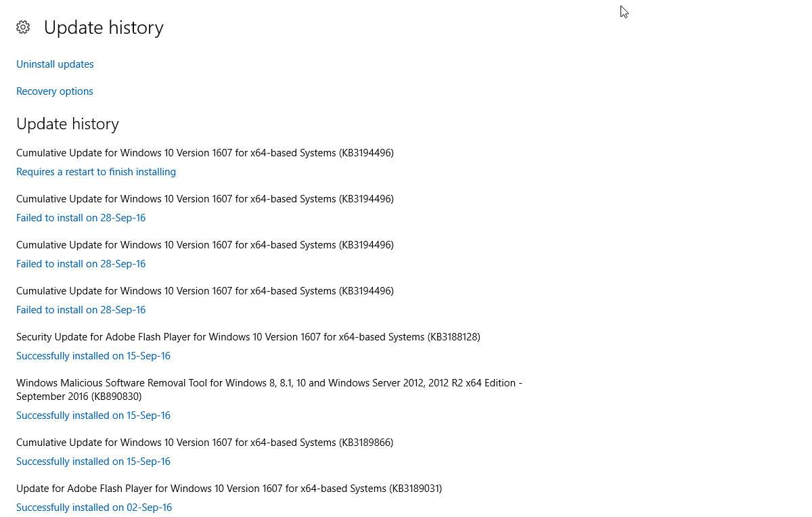The image size is (812, 517).
Task: Open the third Failed to install 28-Sep-16 link
Action: 81,310
